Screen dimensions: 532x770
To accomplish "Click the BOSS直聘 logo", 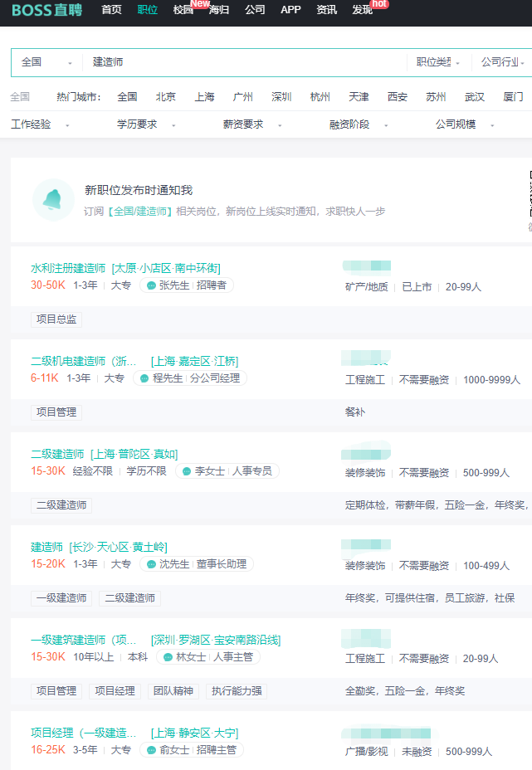I will click(x=46, y=10).
